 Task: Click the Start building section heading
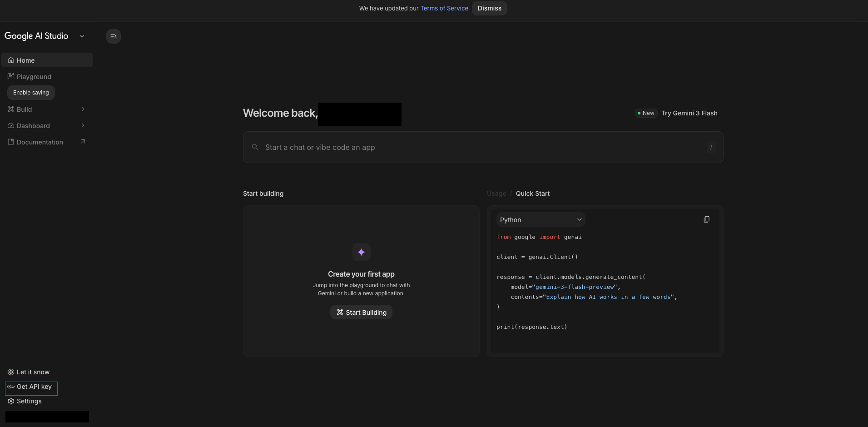click(263, 194)
